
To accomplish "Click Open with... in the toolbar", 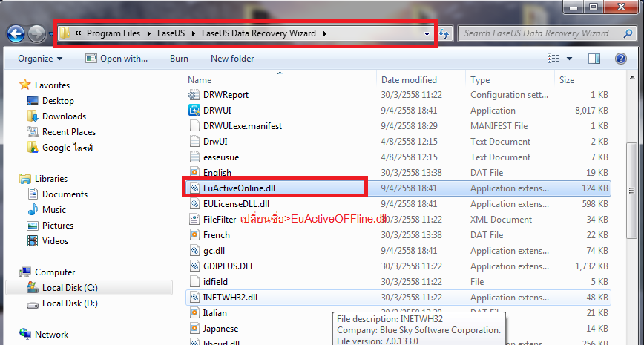I will pos(116,59).
